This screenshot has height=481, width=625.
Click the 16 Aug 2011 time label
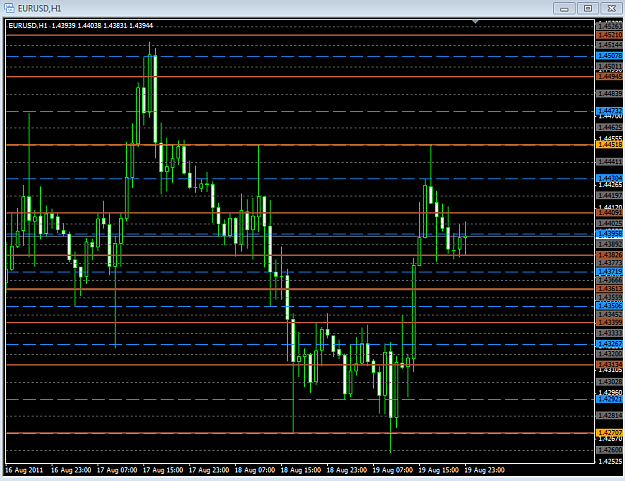coord(24,470)
